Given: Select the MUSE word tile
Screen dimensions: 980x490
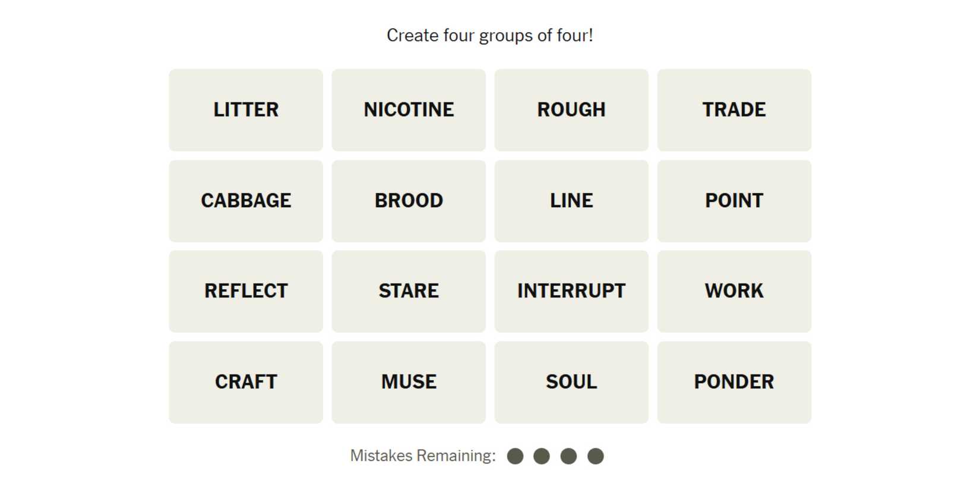Looking at the screenshot, I should coord(409,382).
